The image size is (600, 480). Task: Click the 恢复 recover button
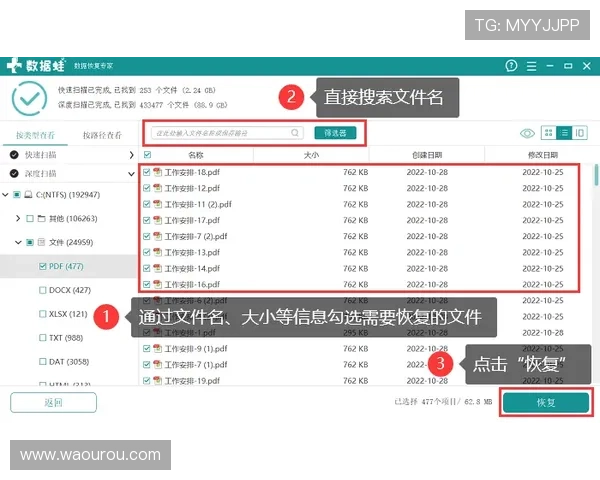click(546, 402)
